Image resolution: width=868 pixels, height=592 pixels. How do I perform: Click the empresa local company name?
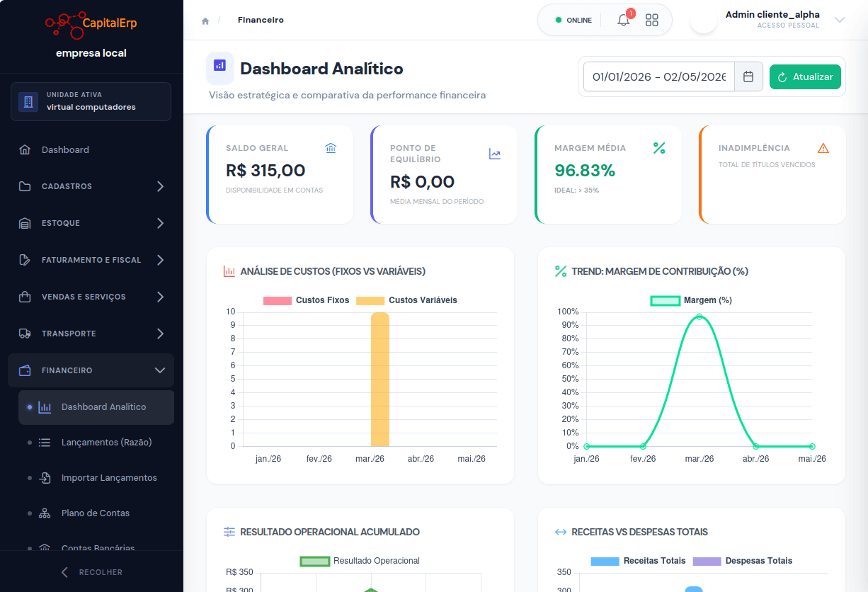91,53
